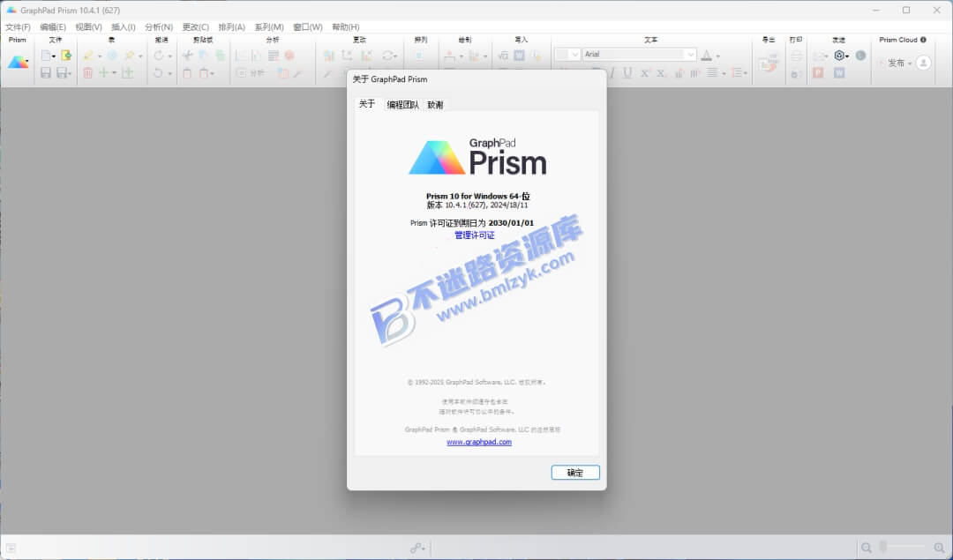
Task: Click the Save As floppy icon
Action: pyautogui.click(x=62, y=73)
